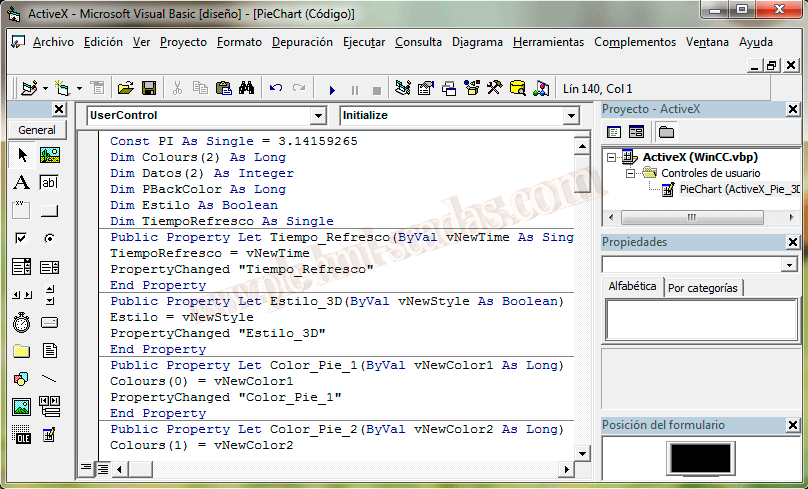The image size is (808, 489).
Task: Collapse the Controles de usuario folder
Action: click(x=631, y=173)
